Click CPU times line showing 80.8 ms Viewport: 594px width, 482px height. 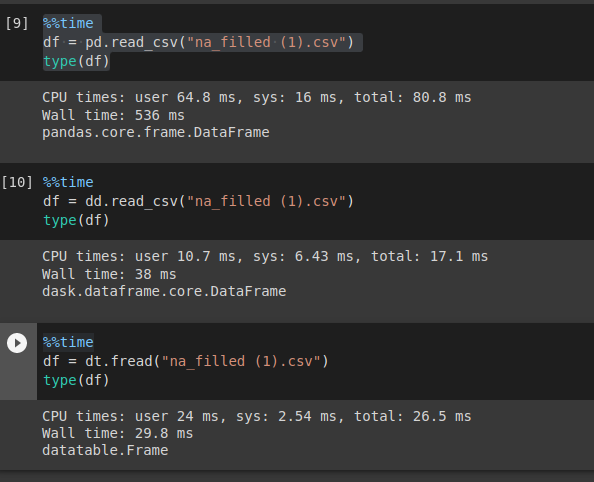click(257, 98)
